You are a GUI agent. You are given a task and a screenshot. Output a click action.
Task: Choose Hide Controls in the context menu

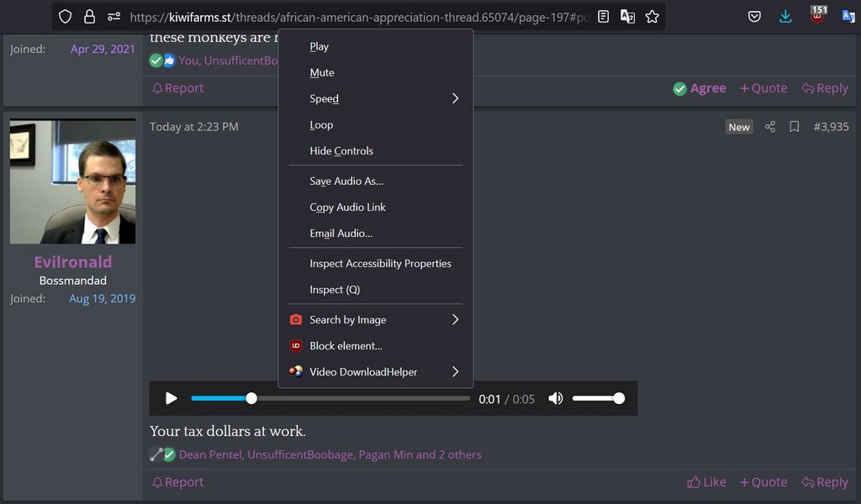click(376, 151)
